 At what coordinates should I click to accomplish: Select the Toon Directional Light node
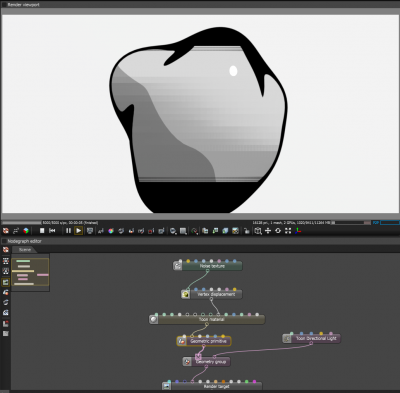(x=312, y=338)
